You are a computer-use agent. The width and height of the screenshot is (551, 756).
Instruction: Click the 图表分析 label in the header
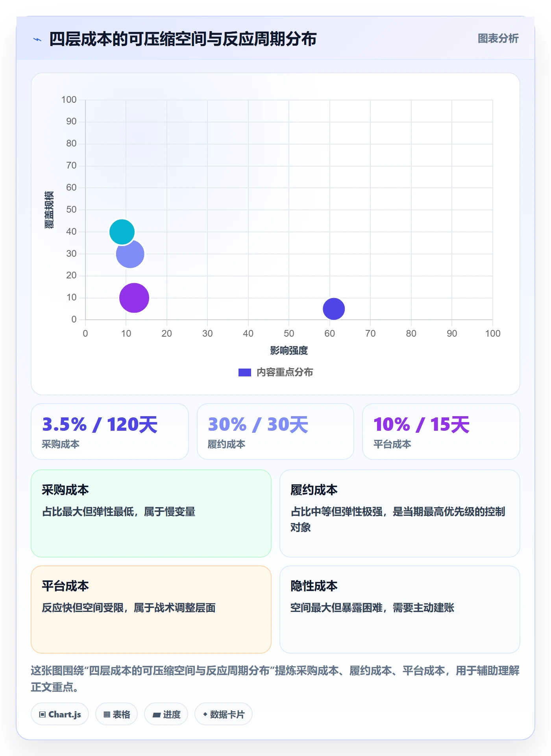click(x=498, y=39)
